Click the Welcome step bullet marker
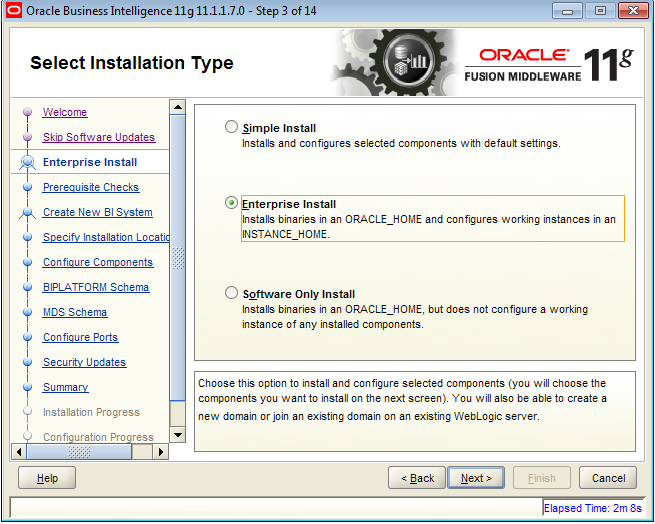Image resolution: width=655 pixels, height=524 pixels. (x=28, y=112)
